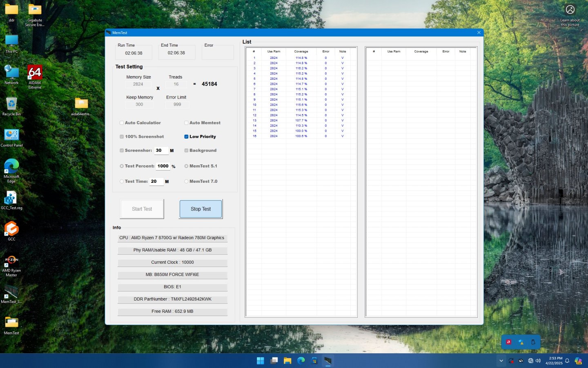The width and height of the screenshot is (588, 368).
Task: Open notification bell in taskbar
Action: click(567, 361)
